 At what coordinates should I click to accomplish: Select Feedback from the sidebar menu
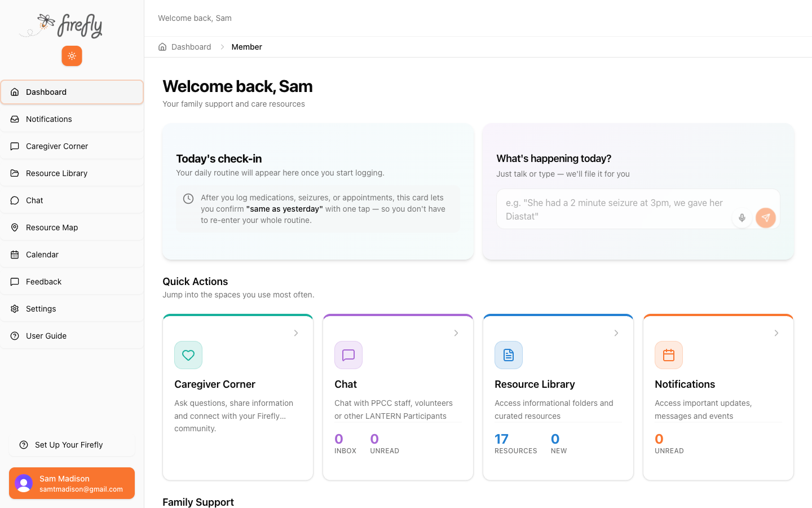coord(43,281)
